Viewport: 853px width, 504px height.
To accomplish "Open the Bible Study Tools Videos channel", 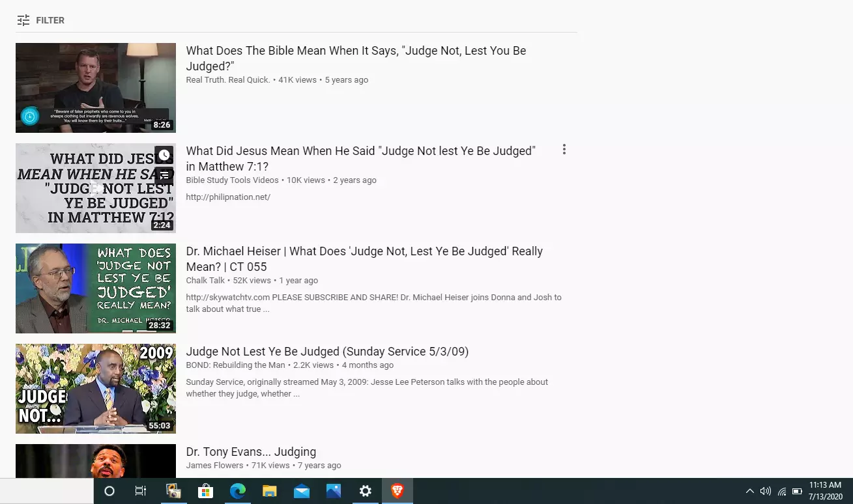I will coord(232,180).
